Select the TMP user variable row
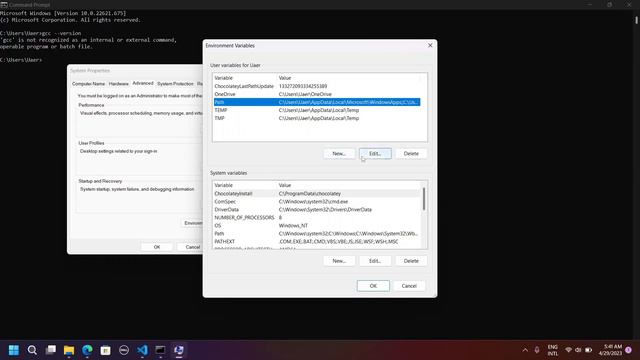This screenshot has height=360, width=640. (x=317, y=118)
